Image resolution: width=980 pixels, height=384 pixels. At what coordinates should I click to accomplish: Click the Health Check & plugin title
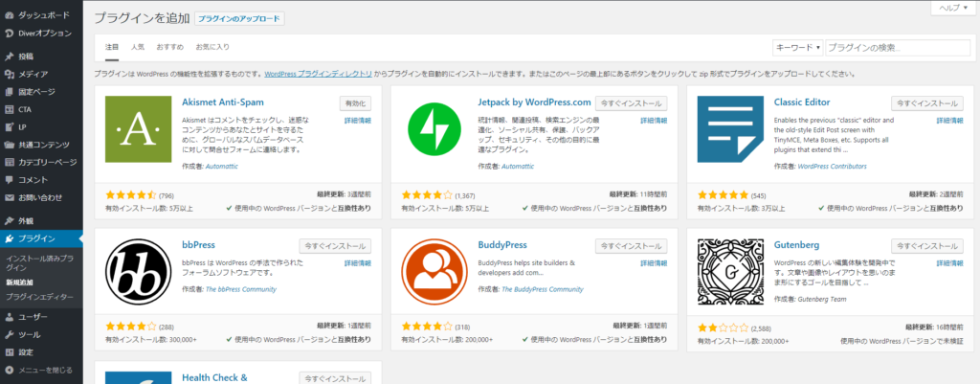coord(214,377)
